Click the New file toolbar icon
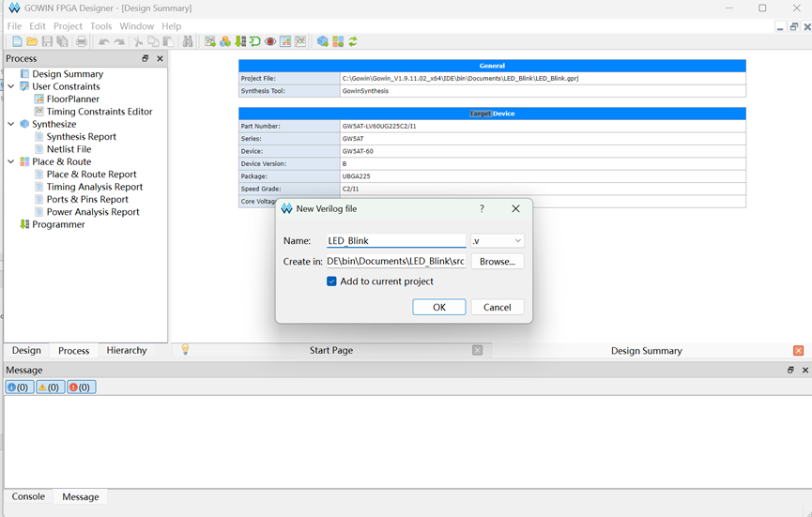Screen dimensions: 812x517 pyautogui.click(x=17, y=41)
